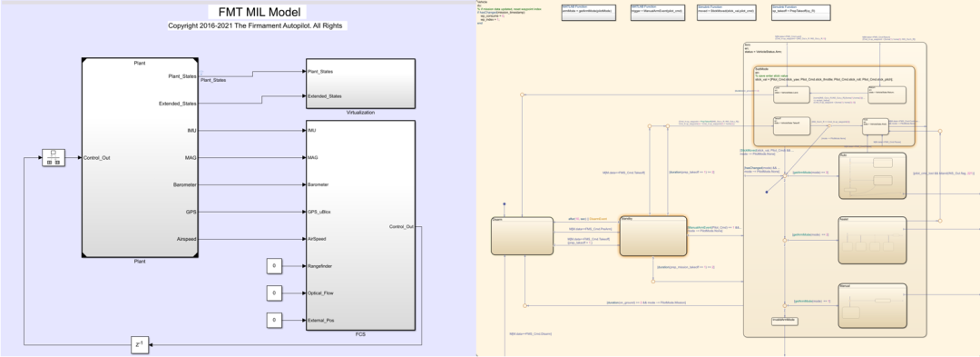Image resolution: width=980 pixels, height=357 pixels.
Task: Select the constant 0 block feeding Optical_Flow
Action: (274, 293)
